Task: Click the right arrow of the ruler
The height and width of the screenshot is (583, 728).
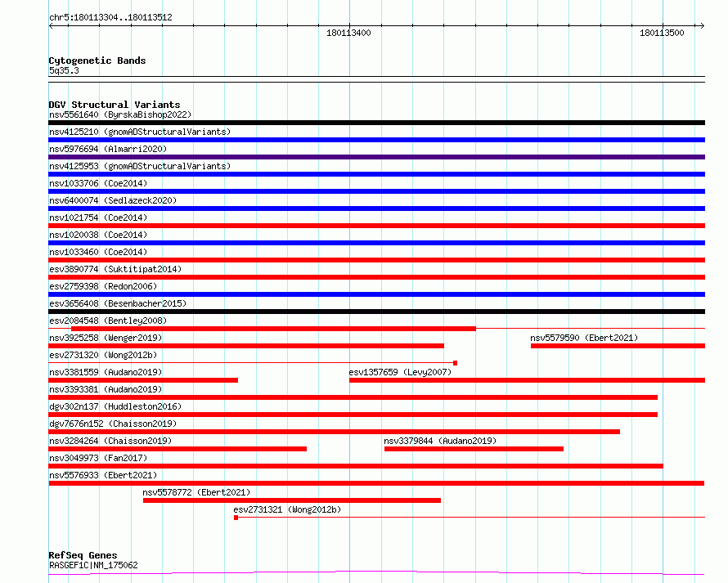Action: coord(702,25)
